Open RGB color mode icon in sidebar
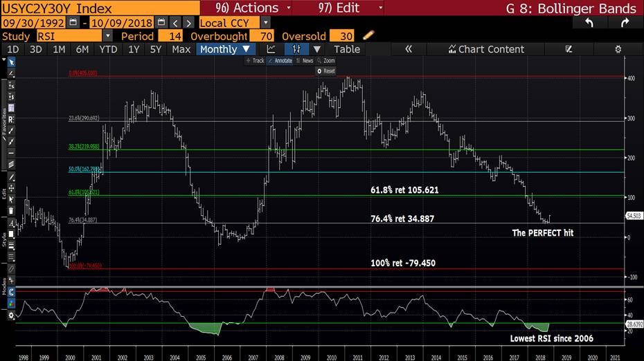This screenshot has height=361, width=644. 11,304
